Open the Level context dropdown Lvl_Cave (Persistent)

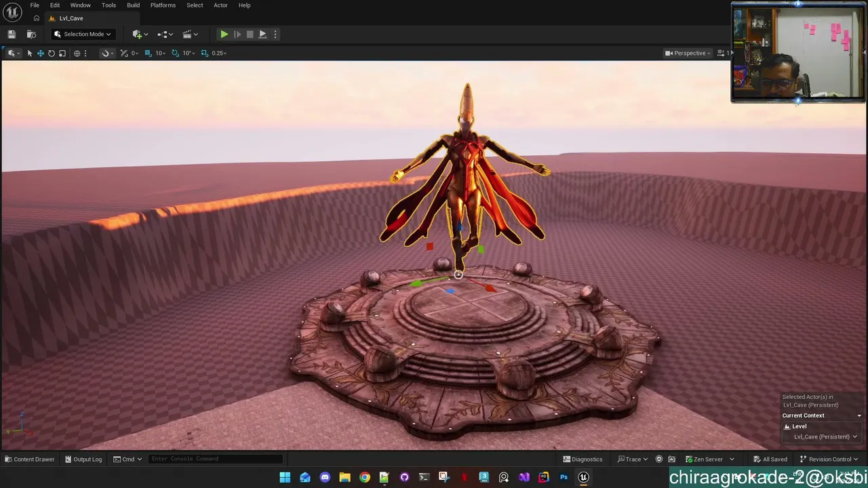825,436
